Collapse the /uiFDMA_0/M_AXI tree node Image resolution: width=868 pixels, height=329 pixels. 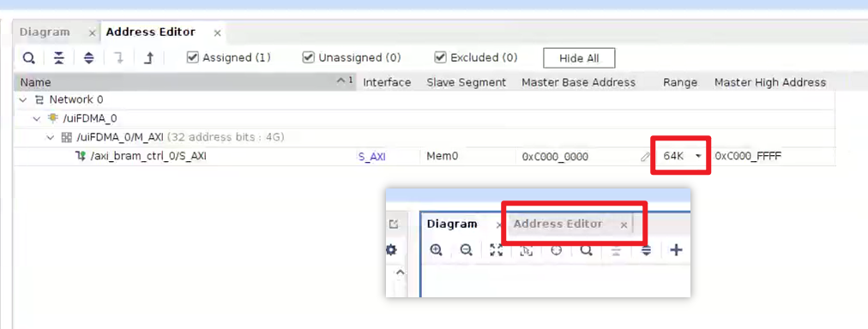(51, 137)
